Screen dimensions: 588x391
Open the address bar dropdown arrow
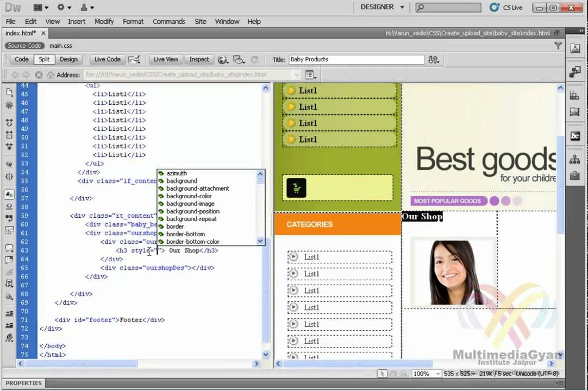pyautogui.click(x=297, y=74)
